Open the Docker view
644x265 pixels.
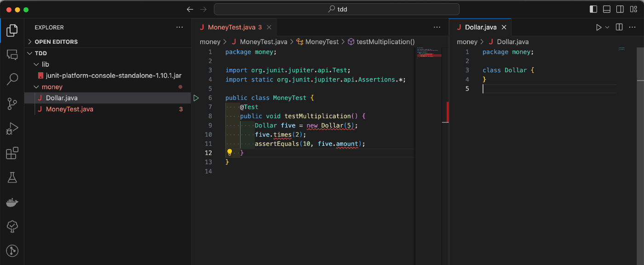(x=12, y=202)
